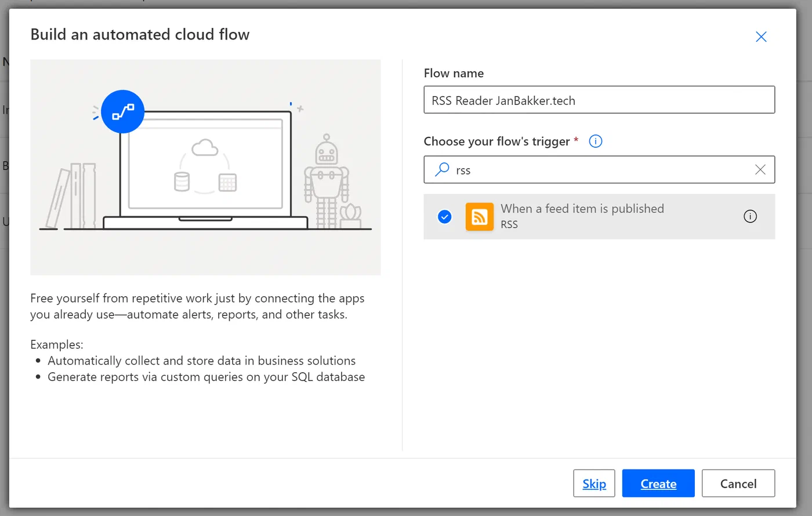Click the blue flow icon in illustration
The height and width of the screenshot is (516, 812).
coord(122,111)
